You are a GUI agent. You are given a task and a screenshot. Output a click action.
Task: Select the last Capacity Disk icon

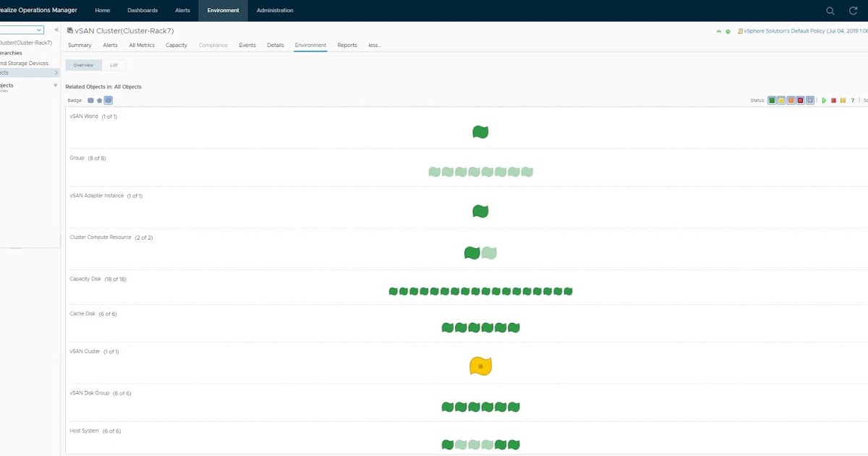click(x=568, y=292)
